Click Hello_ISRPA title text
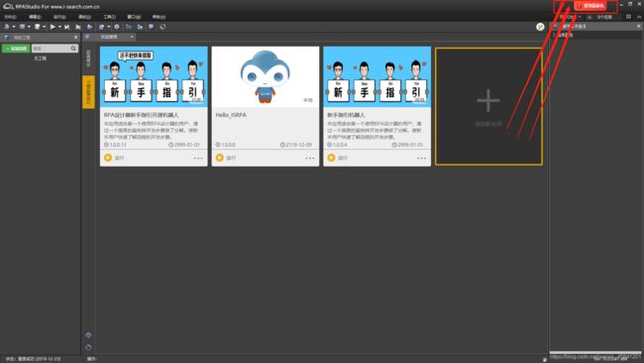The image size is (644, 363). (x=231, y=115)
